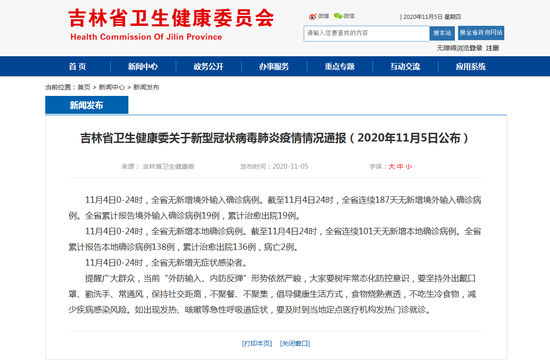Screen dimensions: 550x361
Task: Click the 来源：吉林省卫生健康委 text
Action: click(x=158, y=167)
